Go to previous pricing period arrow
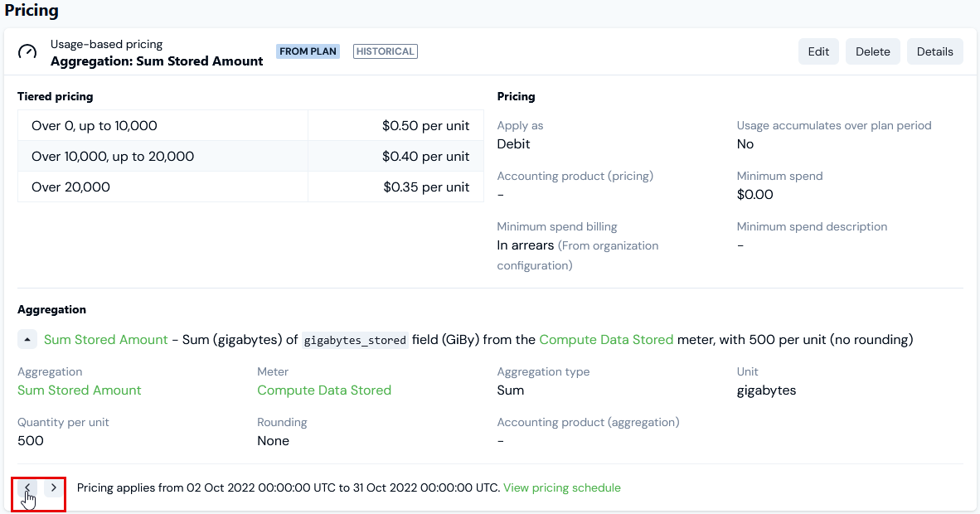This screenshot has height=514, width=980. [27, 487]
